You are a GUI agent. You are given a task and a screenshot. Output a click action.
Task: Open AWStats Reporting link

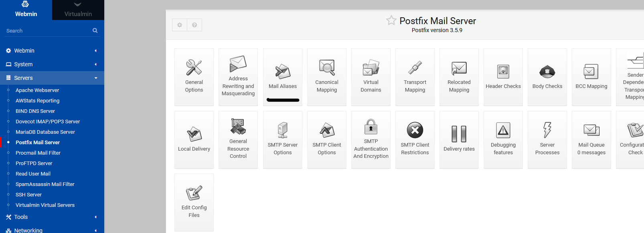(38, 101)
